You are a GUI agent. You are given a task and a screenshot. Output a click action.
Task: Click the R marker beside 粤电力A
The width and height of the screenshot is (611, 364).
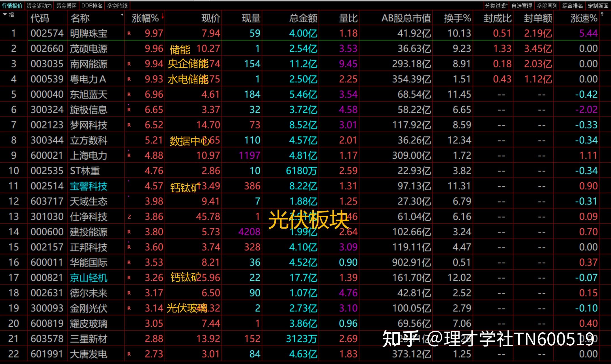coord(129,79)
